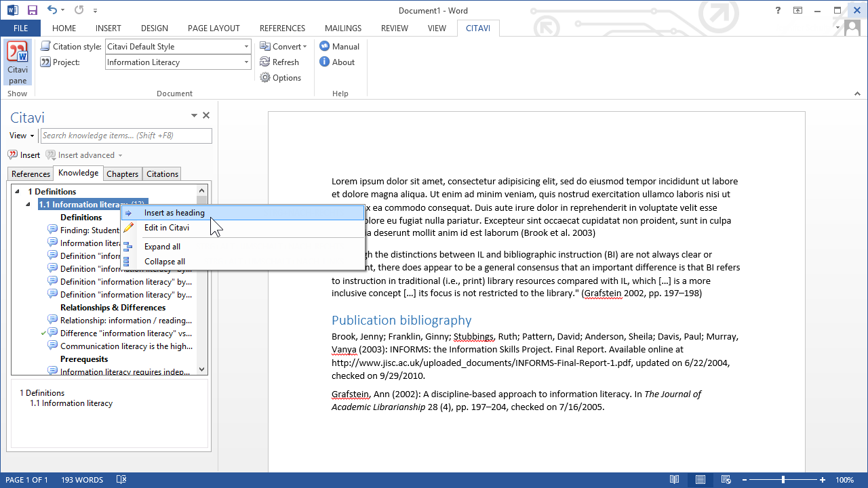Collapse the 1.1 Information literacy node
Image resolution: width=868 pixels, height=488 pixels.
tap(28, 205)
